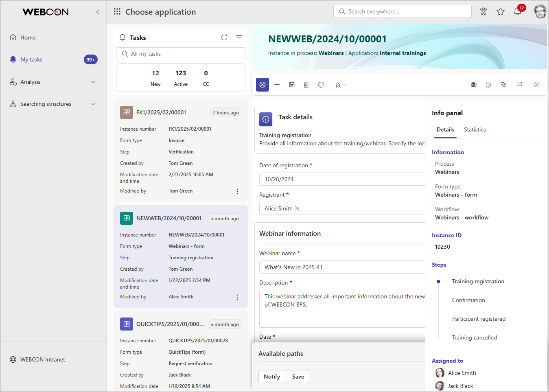Click Instance ID value 10230
This screenshot has width=549, height=392.
pyautogui.click(x=442, y=247)
